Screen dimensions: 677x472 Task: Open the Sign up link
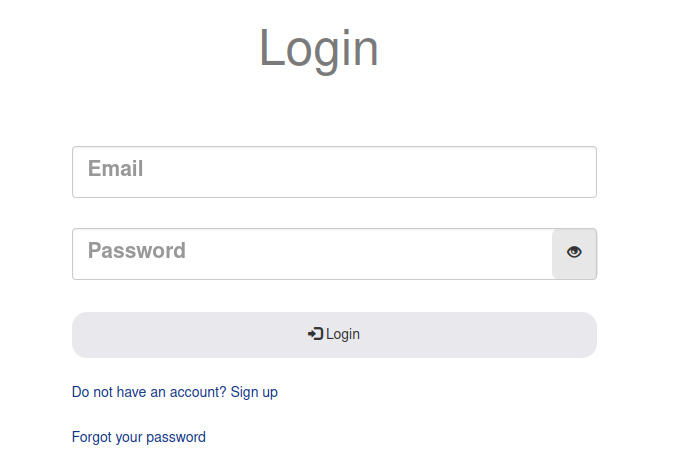[254, 392]
